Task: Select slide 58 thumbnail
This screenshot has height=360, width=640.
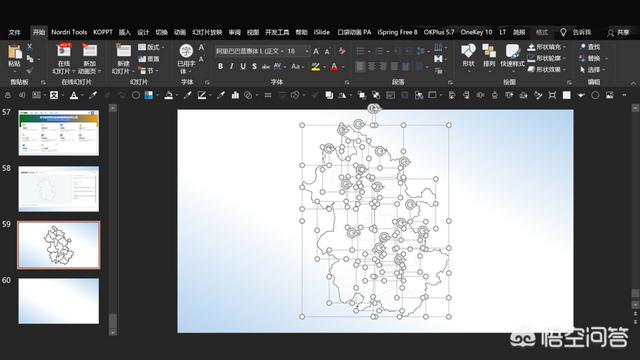Action: point(58,189)
